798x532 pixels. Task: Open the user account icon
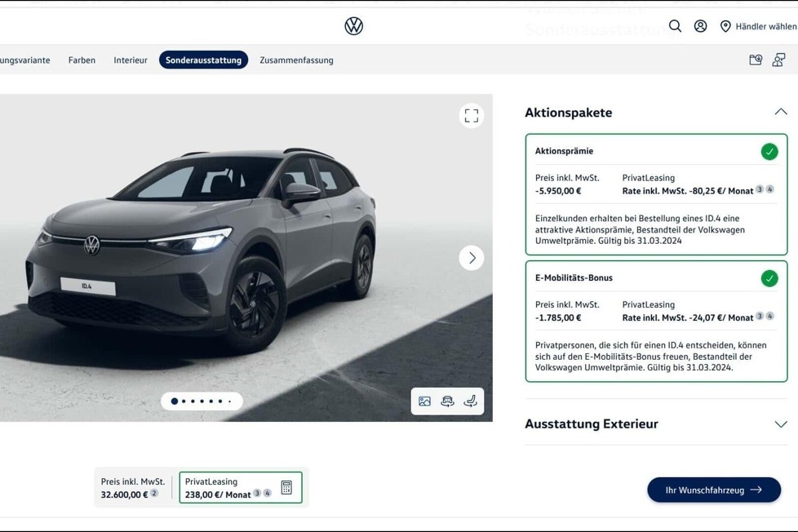(700, 26)
